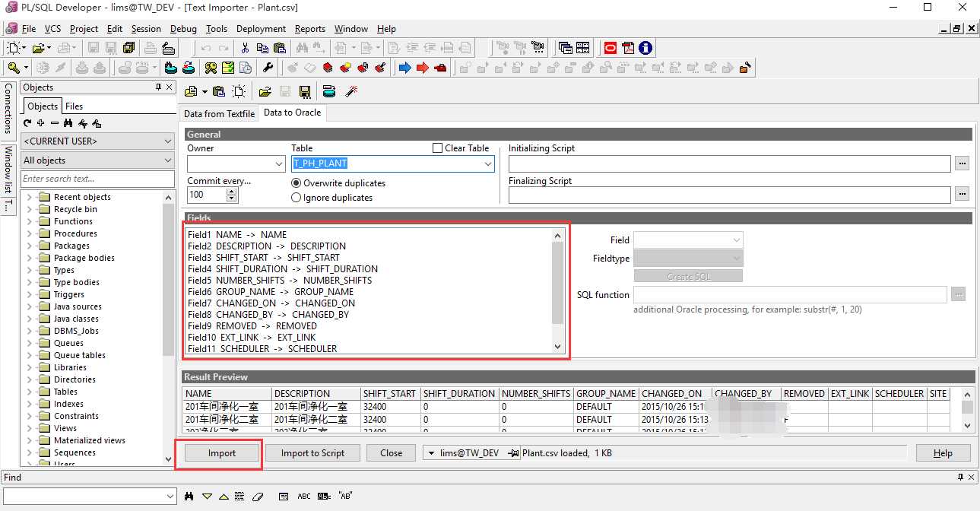This screenshot has height=511, width=980.
Task: Click the Save All stacked disks icon
Action: [x=128, y=48]
